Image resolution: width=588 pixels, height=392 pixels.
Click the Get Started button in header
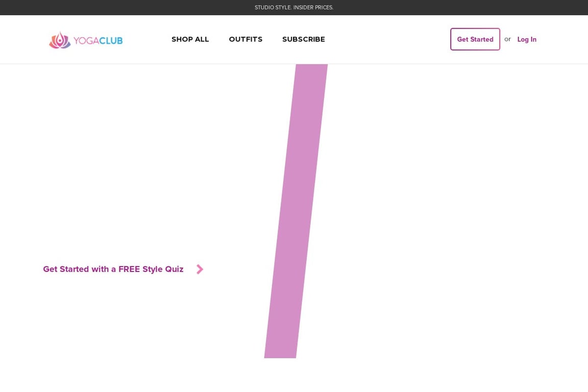(x=475, y=39)
